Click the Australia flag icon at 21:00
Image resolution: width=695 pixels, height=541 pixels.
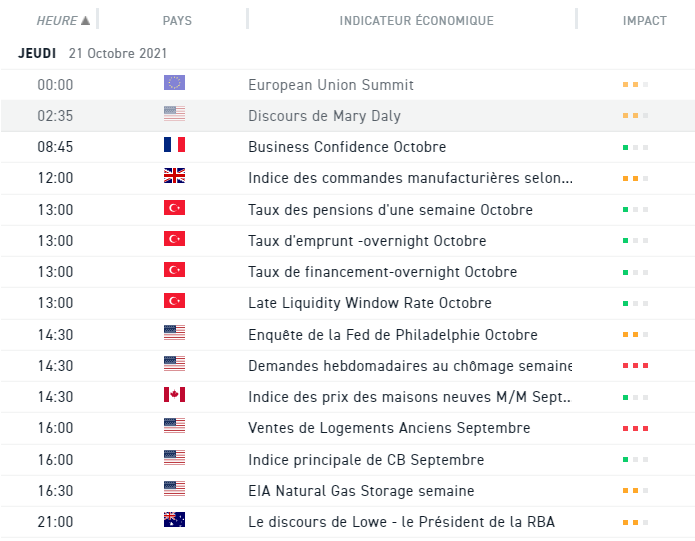[174, 520]
